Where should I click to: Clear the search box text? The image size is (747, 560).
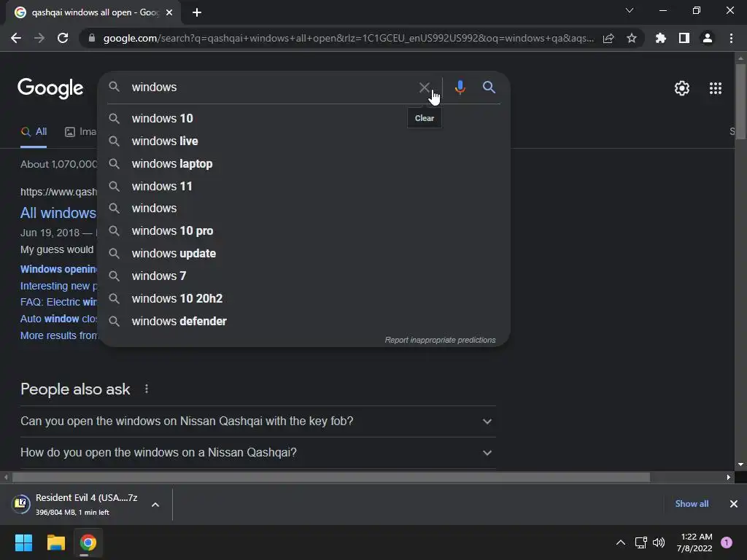pyautogui.click(x=424, y=87)
